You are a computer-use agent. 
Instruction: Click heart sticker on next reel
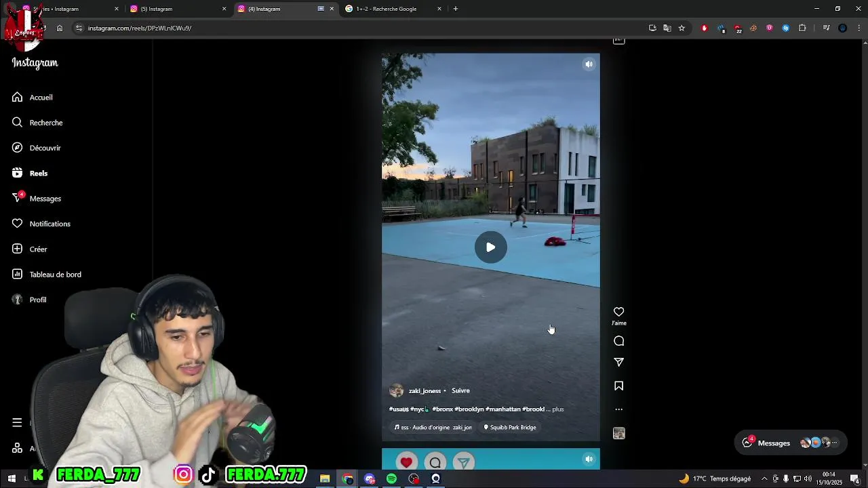click(x=406, y=462)
